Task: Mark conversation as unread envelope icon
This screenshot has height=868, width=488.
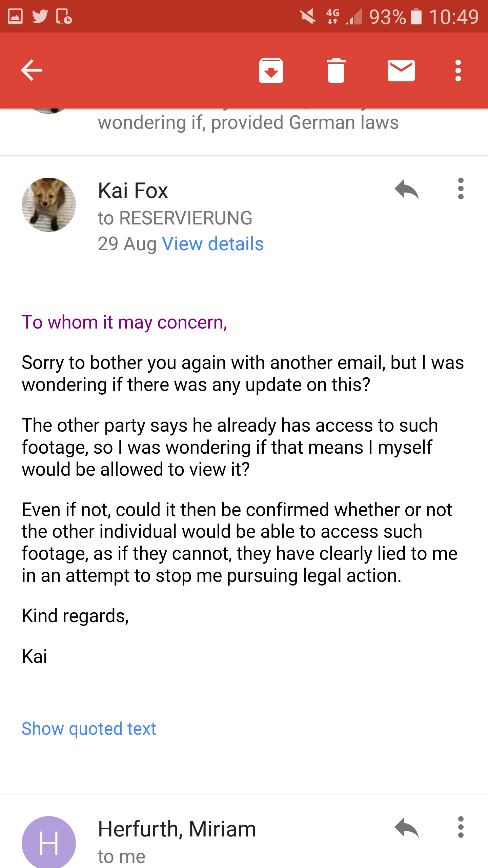Action: coord(401,71)
